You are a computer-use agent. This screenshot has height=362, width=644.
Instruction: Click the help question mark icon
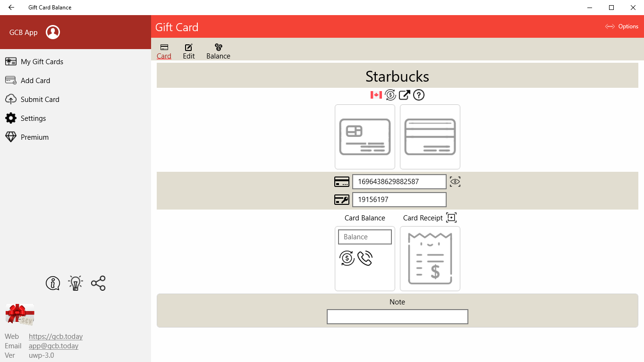[x=419, y=95]
